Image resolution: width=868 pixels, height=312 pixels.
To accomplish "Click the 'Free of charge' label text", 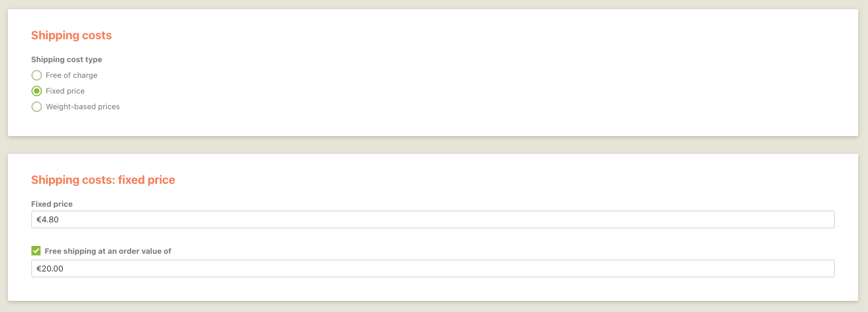I will pyautogui.click(x=71, y=75).
